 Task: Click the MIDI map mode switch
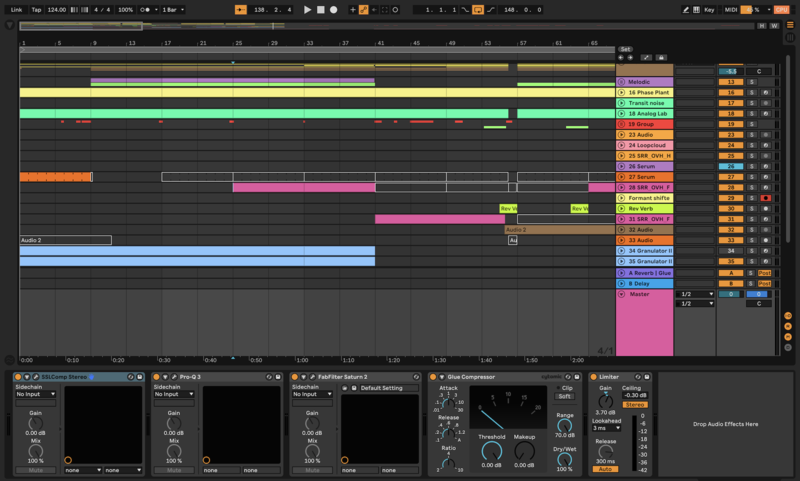point(729,9)
